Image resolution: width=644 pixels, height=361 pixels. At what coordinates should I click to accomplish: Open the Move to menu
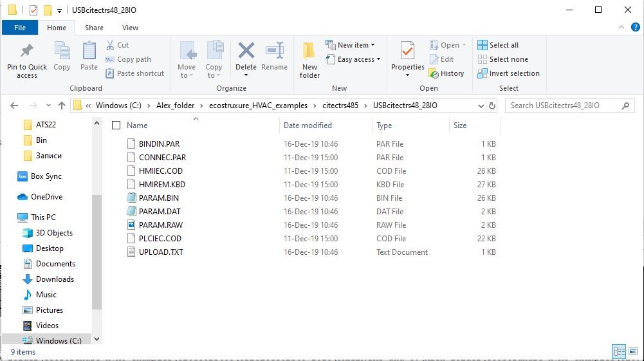tap(187, 60)
